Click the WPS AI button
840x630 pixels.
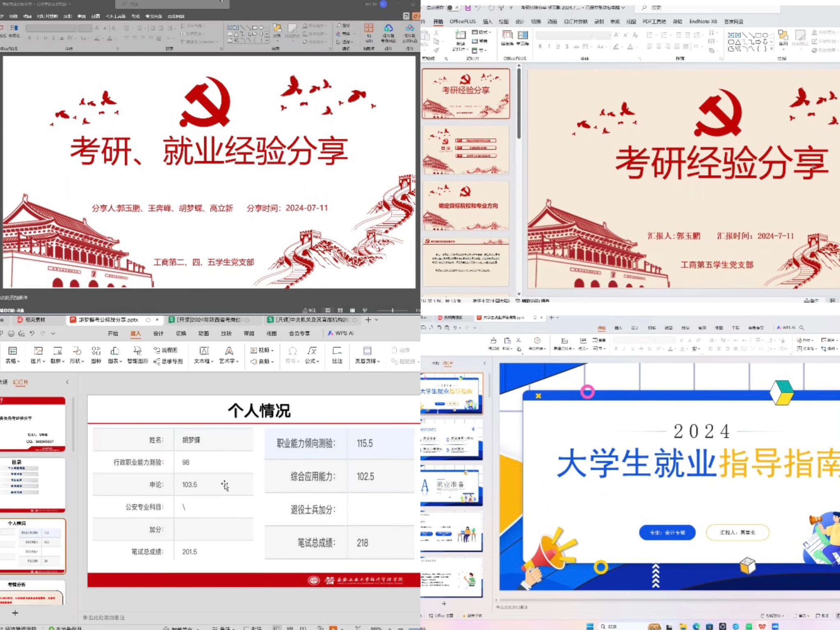tap(340, 333)
